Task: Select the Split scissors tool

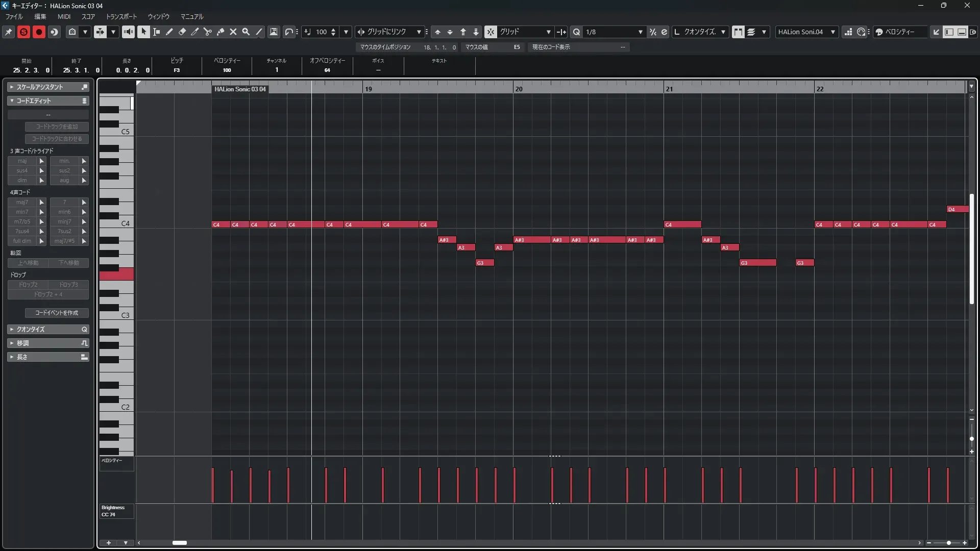Action: pos(208,32)
